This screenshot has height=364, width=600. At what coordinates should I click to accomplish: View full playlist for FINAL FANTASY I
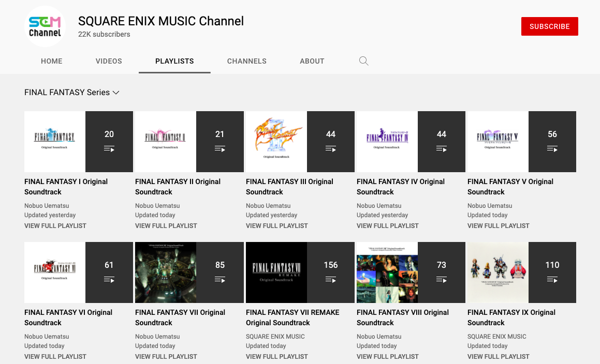(55, 226)
